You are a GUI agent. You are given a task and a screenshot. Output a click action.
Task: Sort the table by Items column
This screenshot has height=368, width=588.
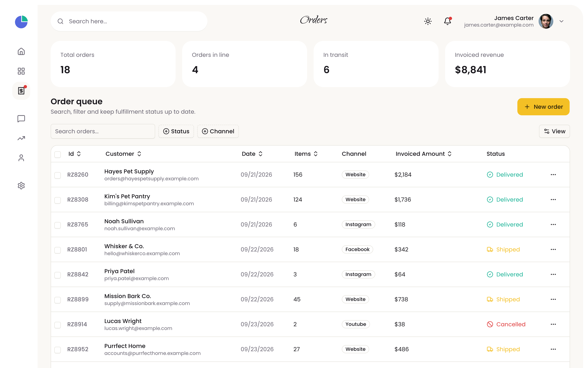pyautogui.click(x=306, y=154)
